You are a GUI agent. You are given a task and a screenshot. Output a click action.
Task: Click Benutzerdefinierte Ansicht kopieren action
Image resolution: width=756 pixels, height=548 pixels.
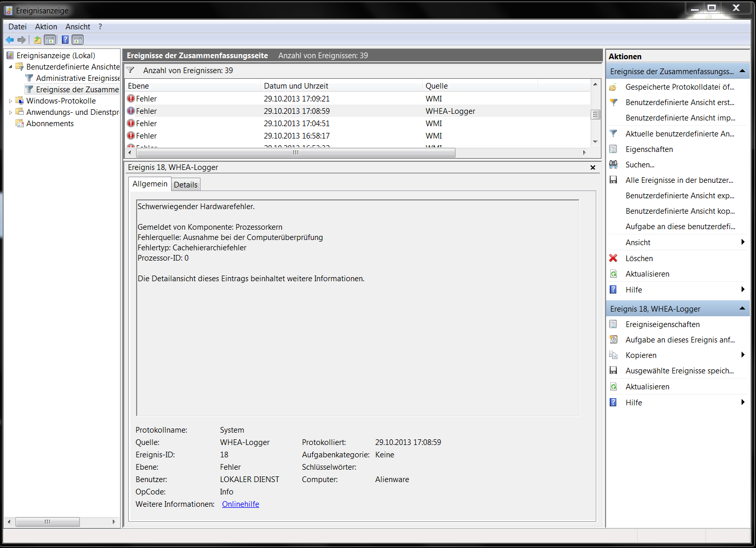point(680,211)
